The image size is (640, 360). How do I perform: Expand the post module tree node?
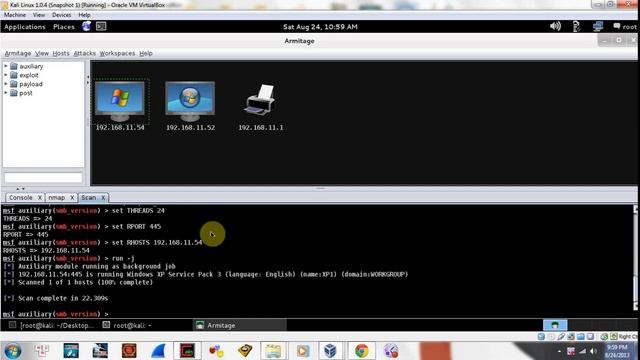6,93
